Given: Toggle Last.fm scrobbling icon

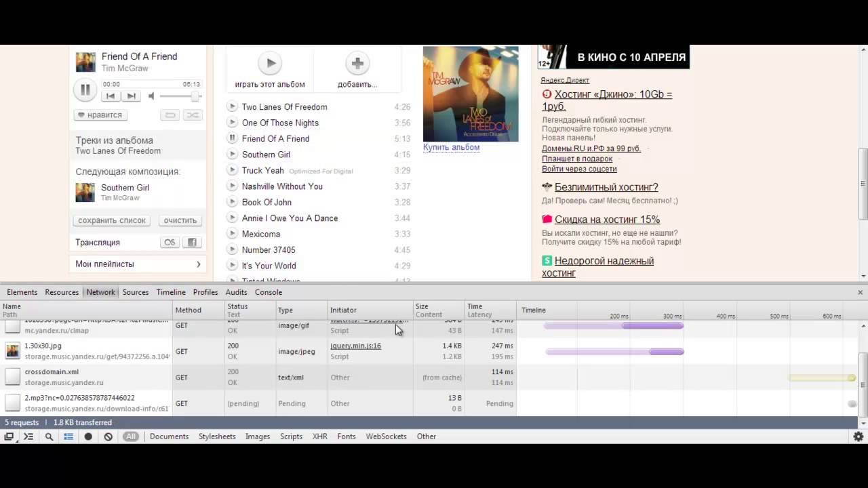Looking at the screenshot, I should point(170,243).
